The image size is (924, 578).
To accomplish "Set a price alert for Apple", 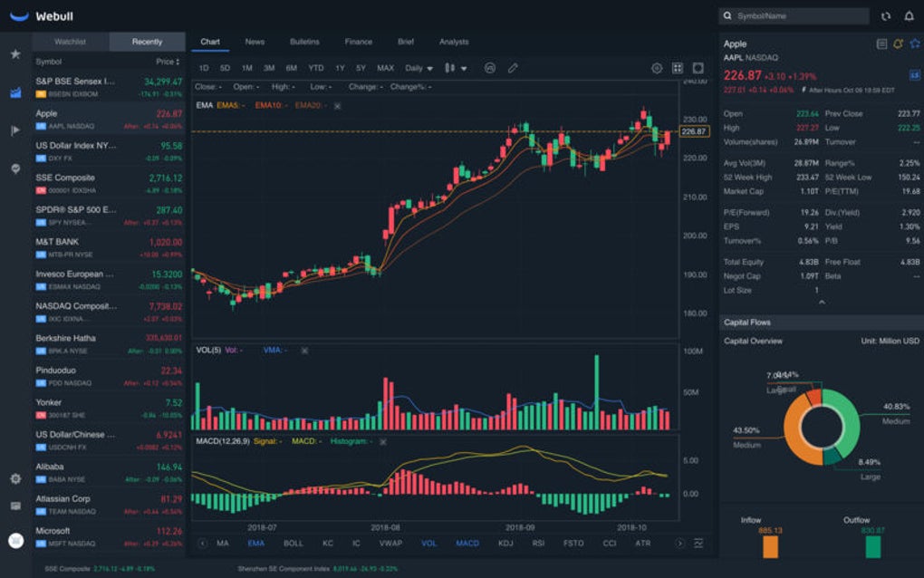I will pyautogui.click(x=898, y=44).
